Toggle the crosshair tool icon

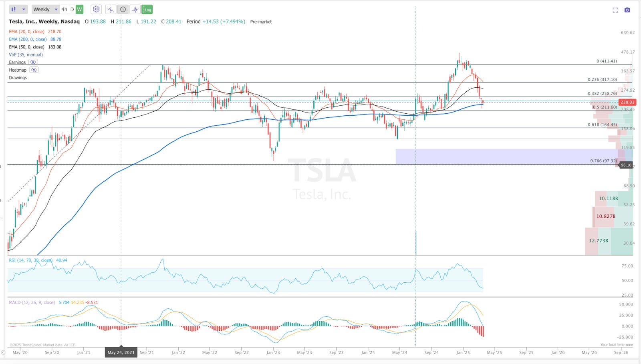[x=135, y=10]
